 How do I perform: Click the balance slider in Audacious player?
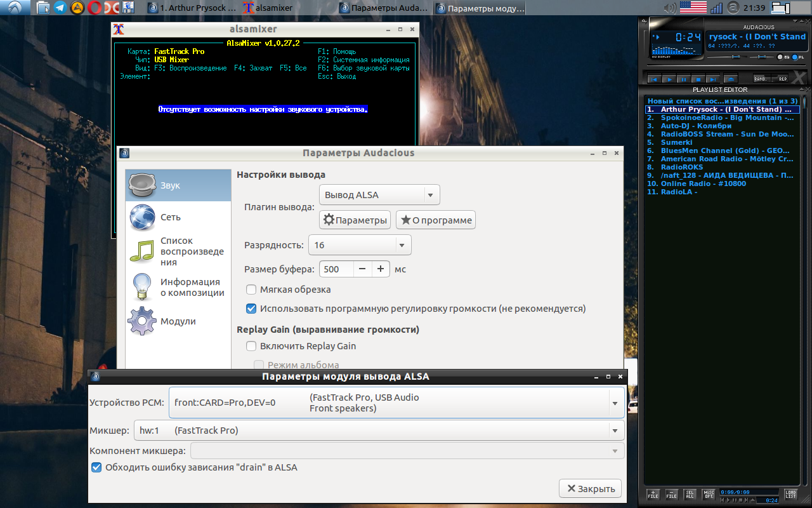[x=761, y=57]
